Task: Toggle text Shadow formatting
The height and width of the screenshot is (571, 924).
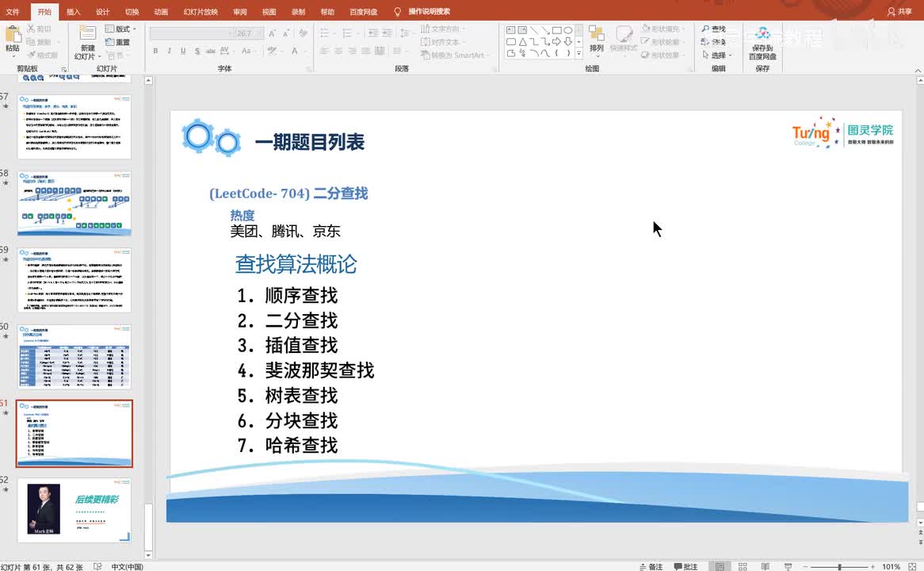Action: pos(197,52)
